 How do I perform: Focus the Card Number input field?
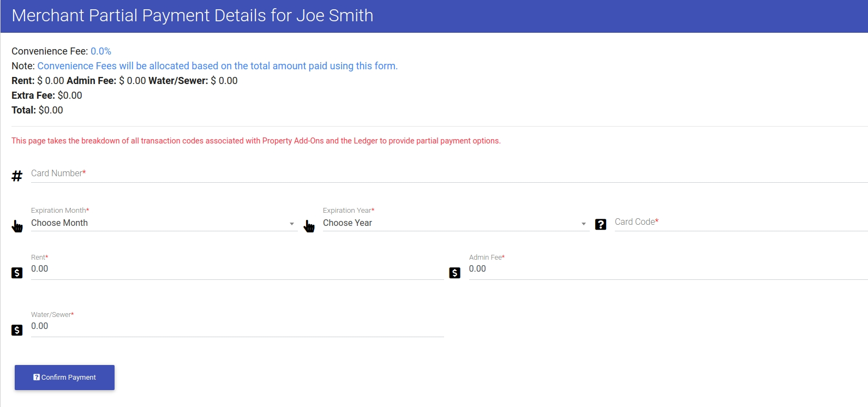(449, 173)
